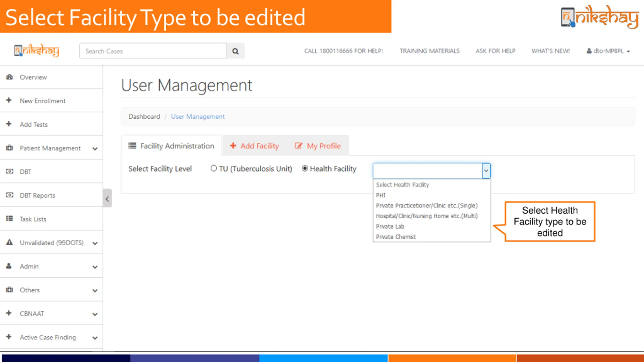Click the My Profile edit icon
The width and height of the screenshot is (644, 362).
[x=298, y=146]
